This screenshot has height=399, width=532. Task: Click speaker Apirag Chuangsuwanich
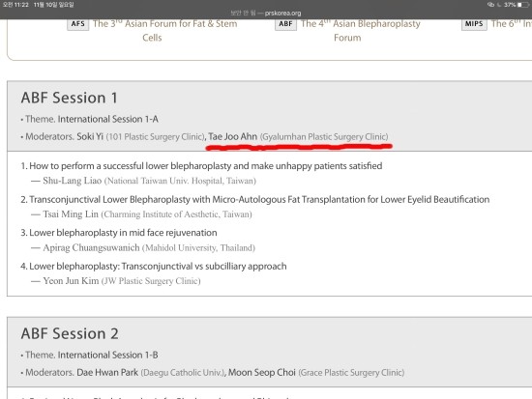click(x=91, y=248)
